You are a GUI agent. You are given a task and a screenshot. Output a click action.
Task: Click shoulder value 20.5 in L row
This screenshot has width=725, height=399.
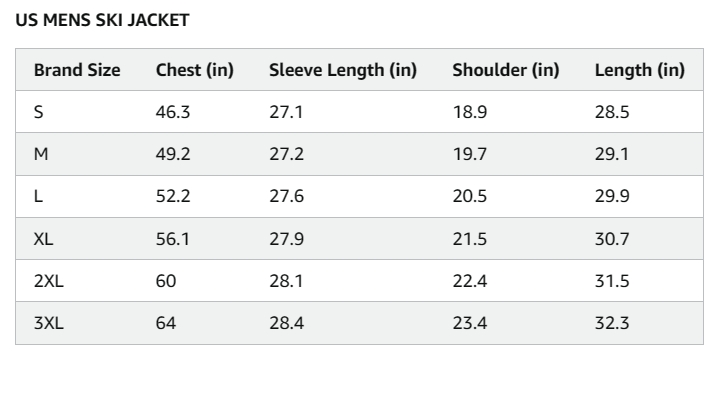pyautogui.click(x=469, y=196)
